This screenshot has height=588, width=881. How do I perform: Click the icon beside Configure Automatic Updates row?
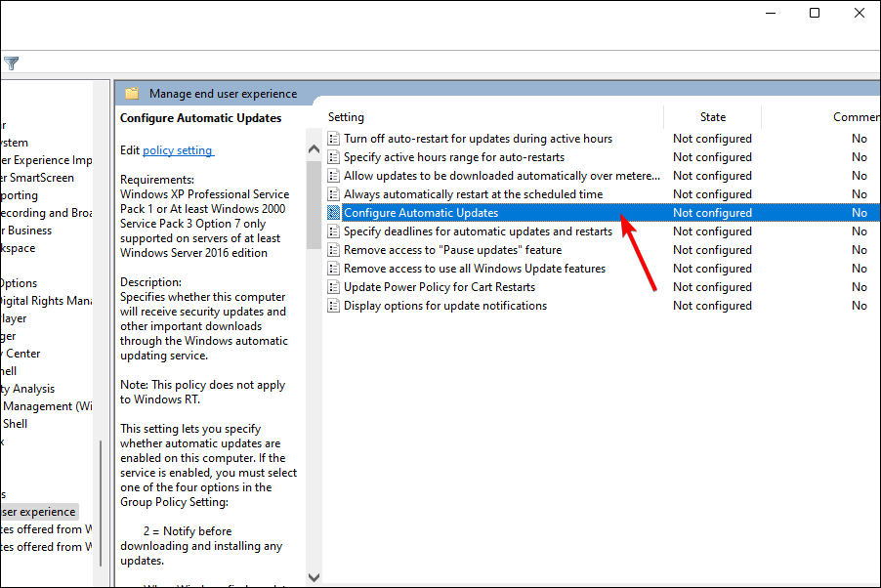(x=334, y=213)
